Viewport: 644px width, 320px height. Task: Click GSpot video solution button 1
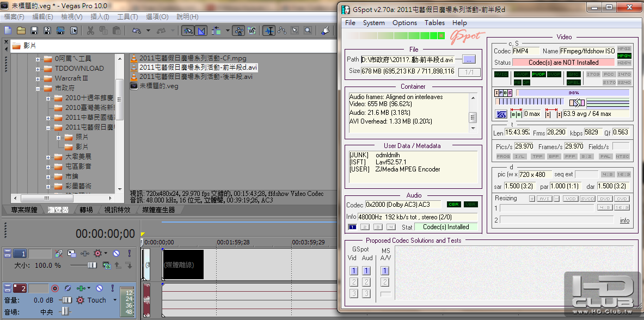354,270
